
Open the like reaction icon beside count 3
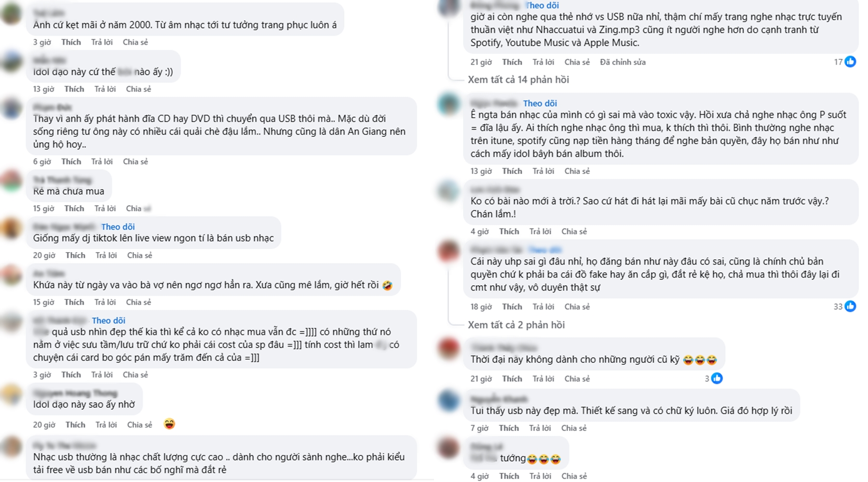click(717, 378)
